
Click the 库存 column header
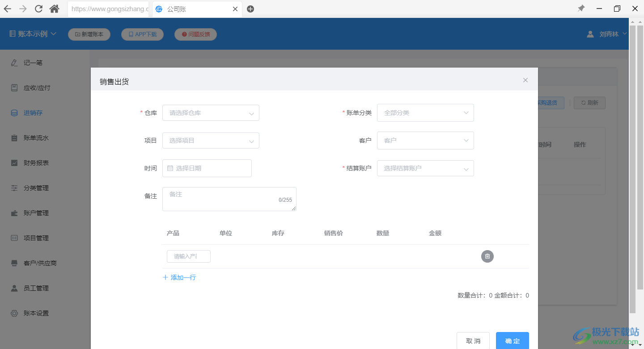click(x=278, y=233)
